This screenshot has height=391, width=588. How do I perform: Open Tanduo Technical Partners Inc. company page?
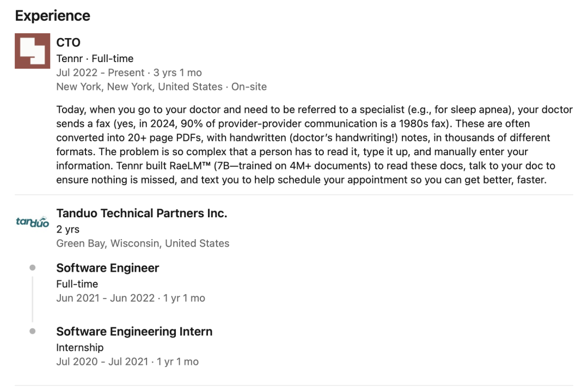click(x=142, y=213)
